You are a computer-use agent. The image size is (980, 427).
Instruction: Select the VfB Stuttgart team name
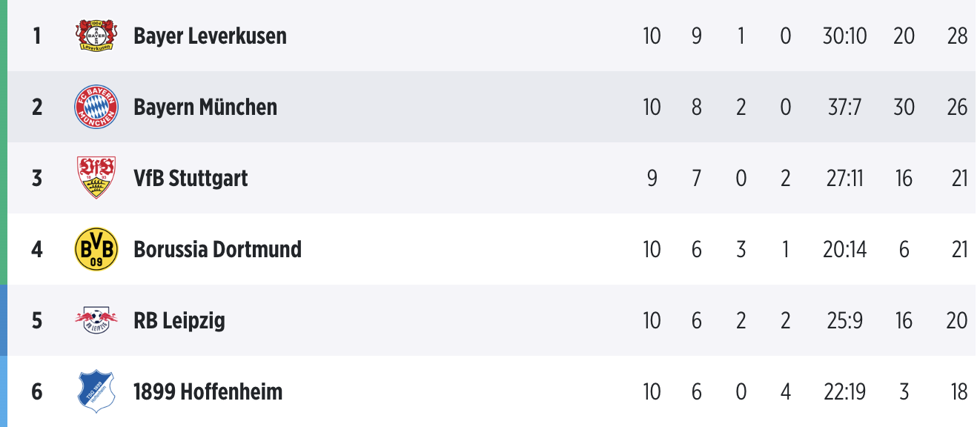pyautogui.click(x=191, y=178)
